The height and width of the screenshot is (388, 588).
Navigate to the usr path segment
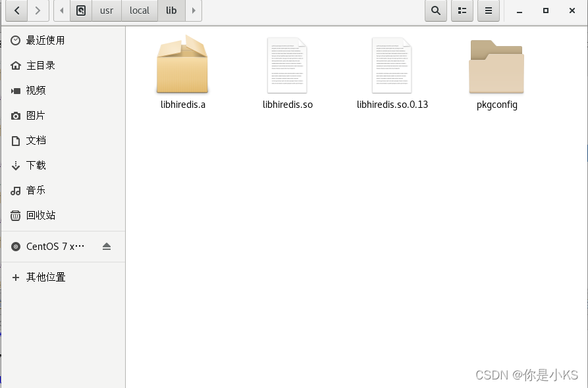(107, 11)
